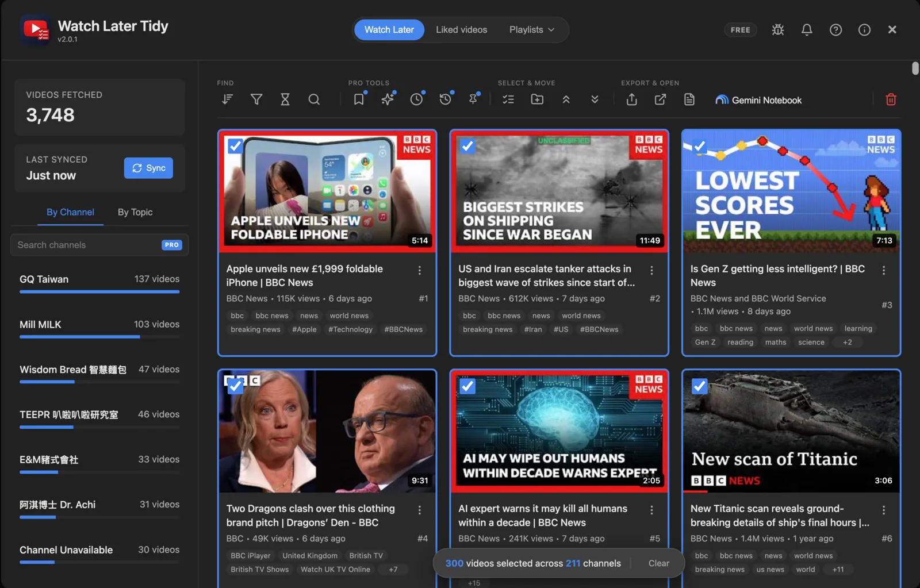Click the magnifier search icon
This screenshot has height=588, width=920.
314,99
